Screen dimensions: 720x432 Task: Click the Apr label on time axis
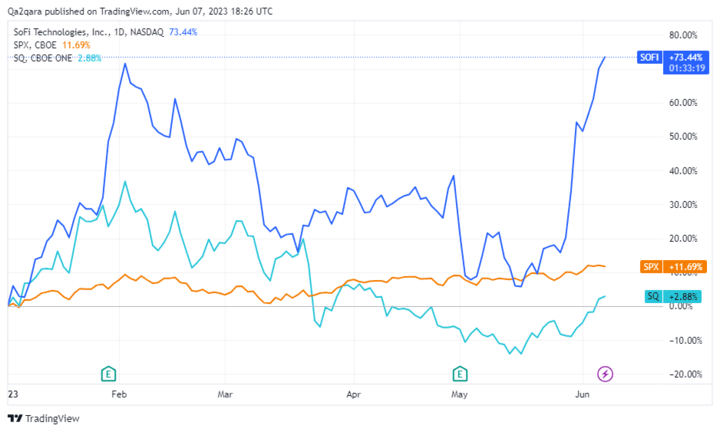pos(354,394)
